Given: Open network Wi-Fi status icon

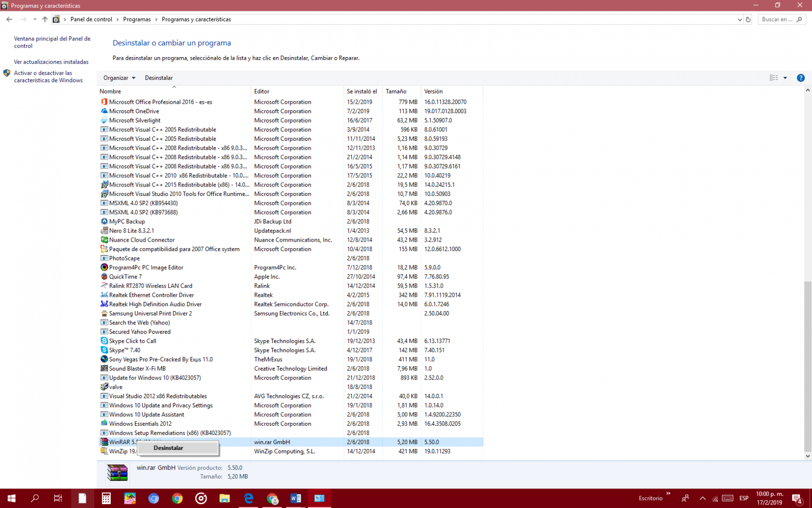Looking at the screenshot, I should tap(715, 499).
